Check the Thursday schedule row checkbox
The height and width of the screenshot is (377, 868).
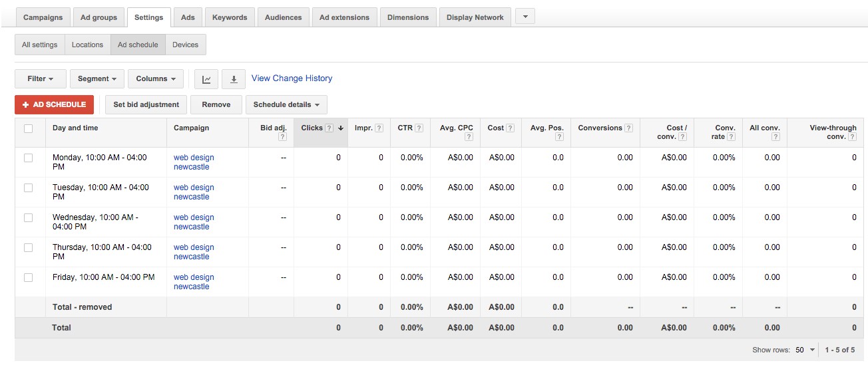28,248
